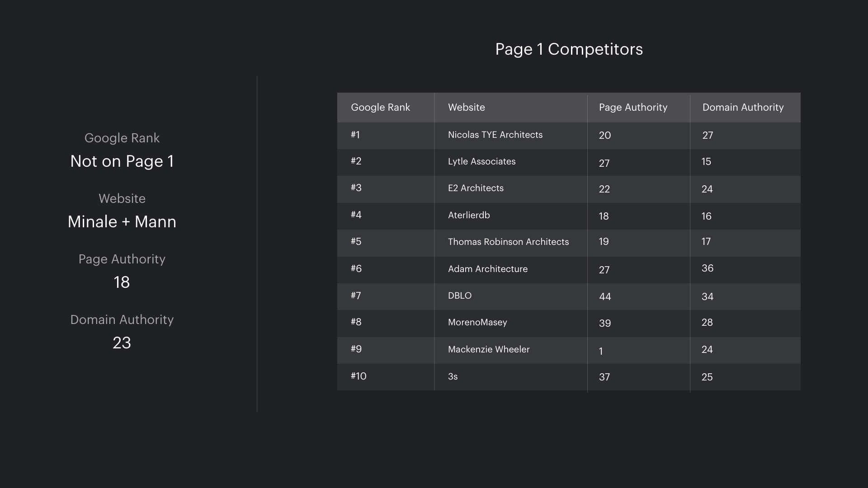
Task: Choose Thomas Robinson Architects in table
Action: coord(508,242)
